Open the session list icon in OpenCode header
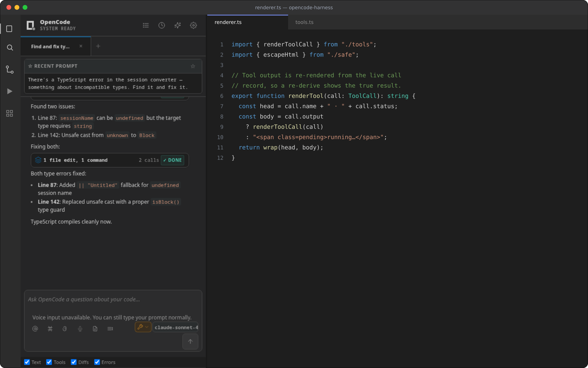This screenshot has height=368, width=588. [146, 25]
